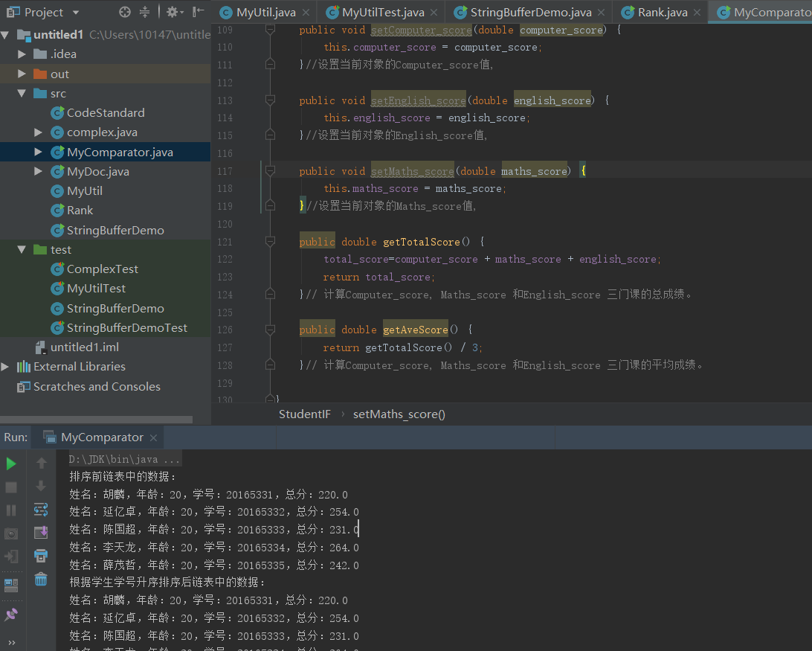812x651 pixels.
Task: Fold the setComputer_score method at line 109
Action: (x=270, y=30)
